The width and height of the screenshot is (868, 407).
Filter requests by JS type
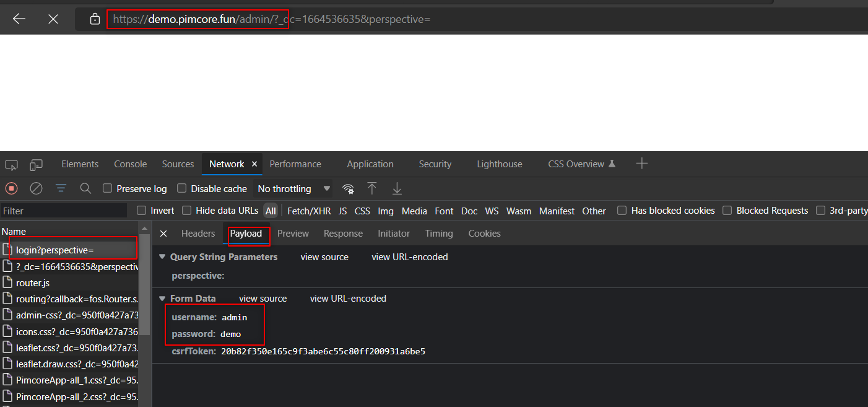click(343, 211)
